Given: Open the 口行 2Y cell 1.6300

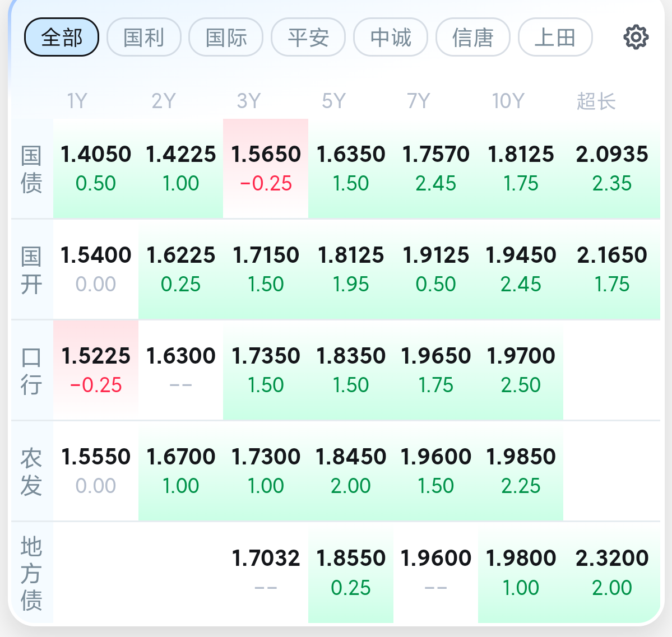Looking at the screenshot, I should click(181, 370).
